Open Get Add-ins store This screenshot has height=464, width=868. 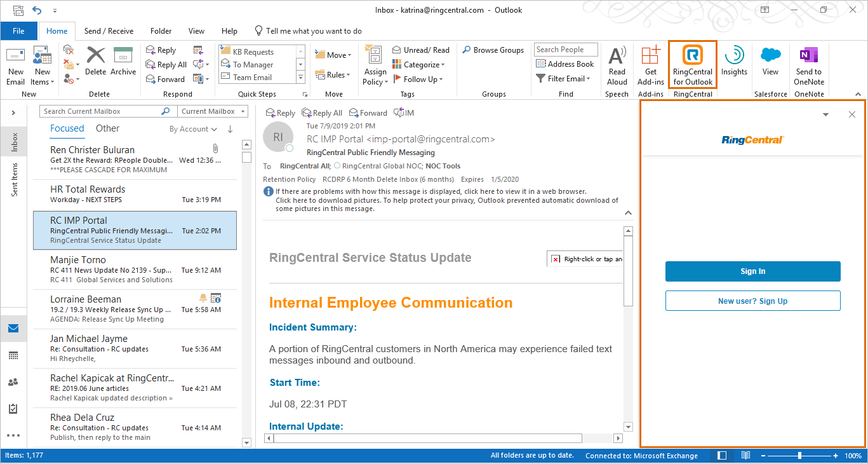click(650, 65)
